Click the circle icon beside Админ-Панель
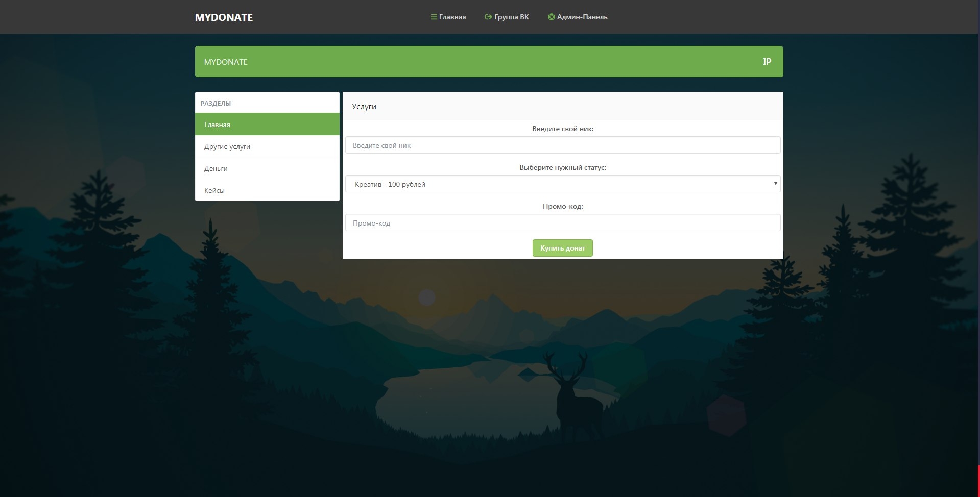 click(x=551, y=17)
